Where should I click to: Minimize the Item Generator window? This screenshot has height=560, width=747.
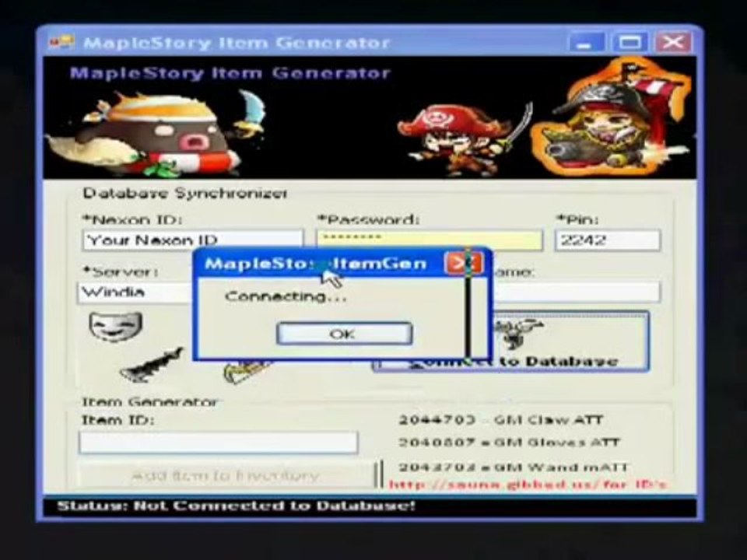[587, 42]
